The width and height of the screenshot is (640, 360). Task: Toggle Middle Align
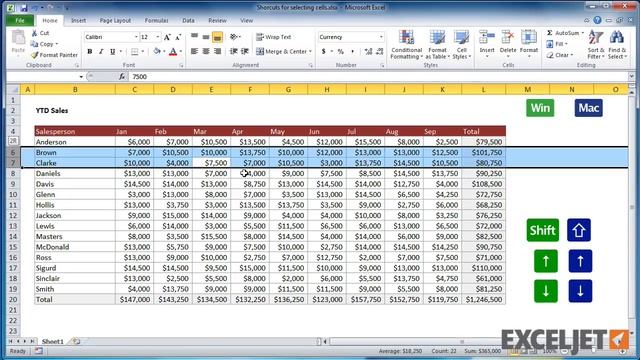(206, 37)
